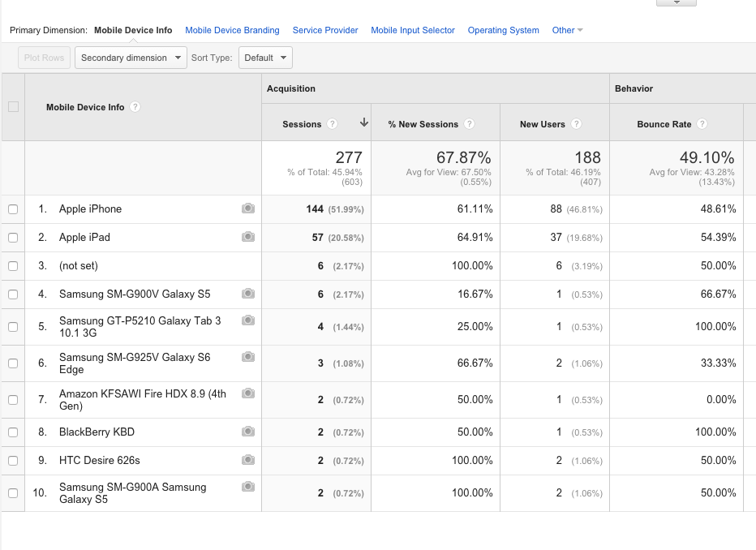Image resolution: width=756 pixels, height=550 pixels.
Task: Sort by New Users column header
Action: click(543, 124)
